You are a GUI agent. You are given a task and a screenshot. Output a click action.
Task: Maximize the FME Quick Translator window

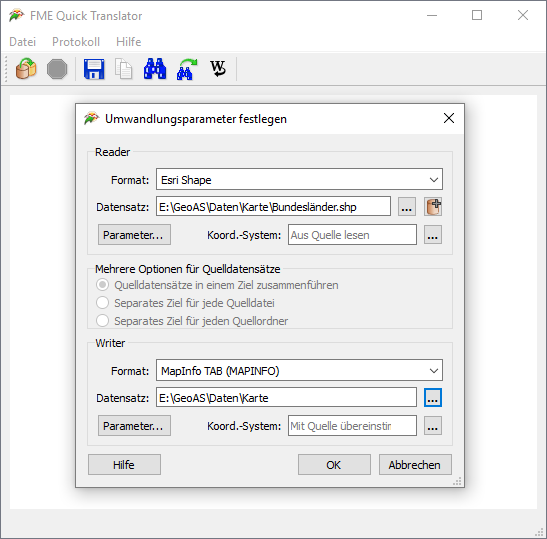point(477,15)
